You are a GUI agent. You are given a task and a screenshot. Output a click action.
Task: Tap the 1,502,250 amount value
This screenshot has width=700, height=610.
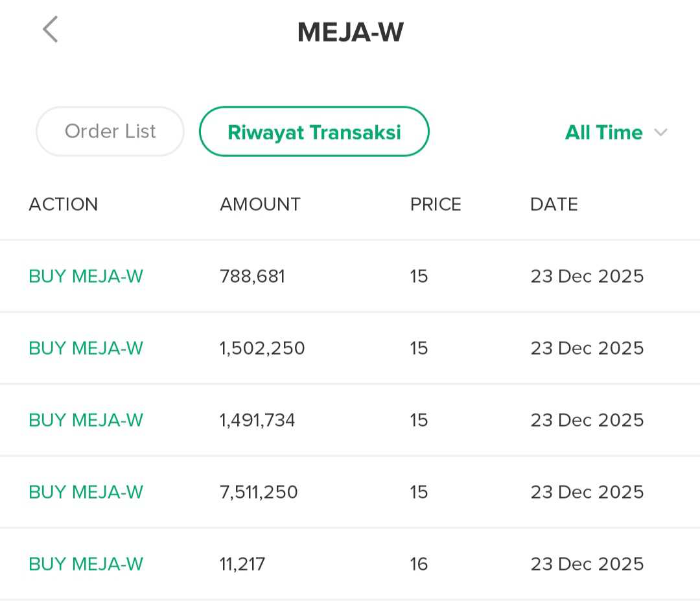[262, 349]
